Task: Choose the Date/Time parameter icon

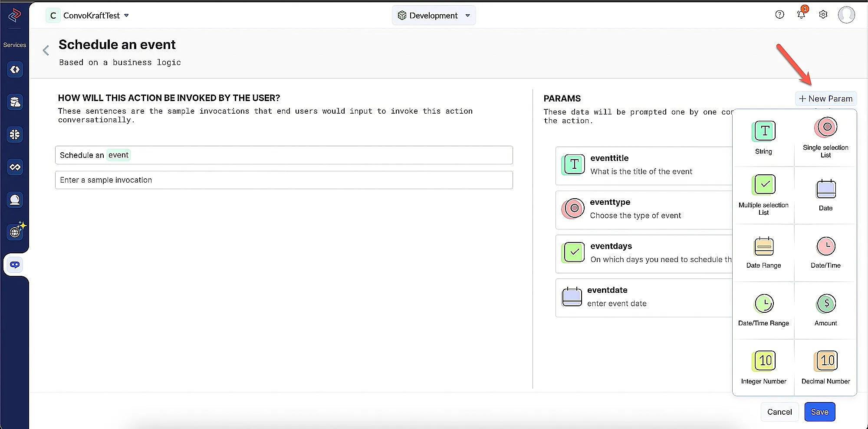Action: tap(825, 247)
